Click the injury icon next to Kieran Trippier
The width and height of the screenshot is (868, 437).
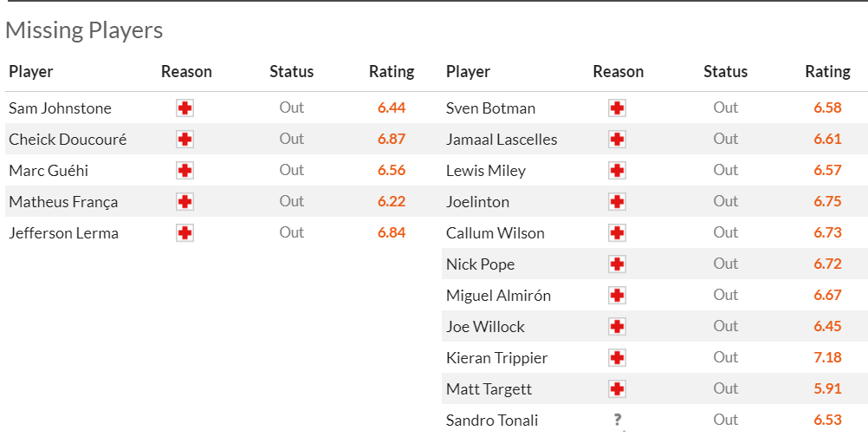[617, 358]
